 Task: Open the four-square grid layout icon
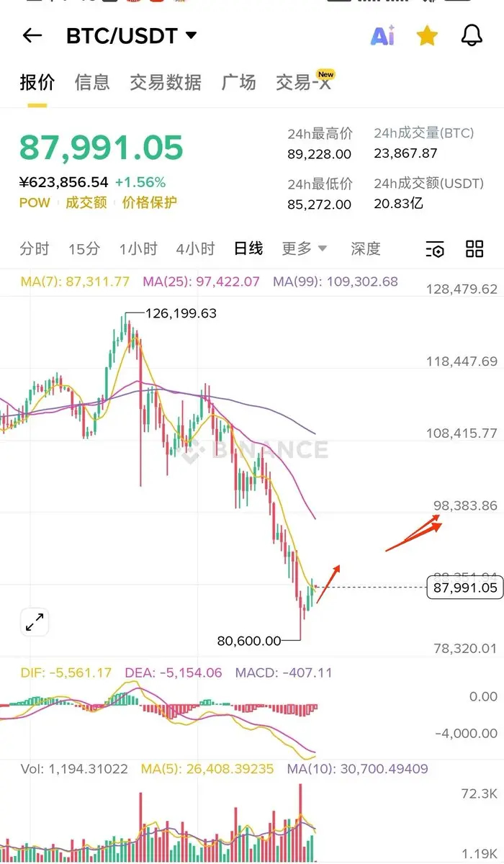point(474,249)
